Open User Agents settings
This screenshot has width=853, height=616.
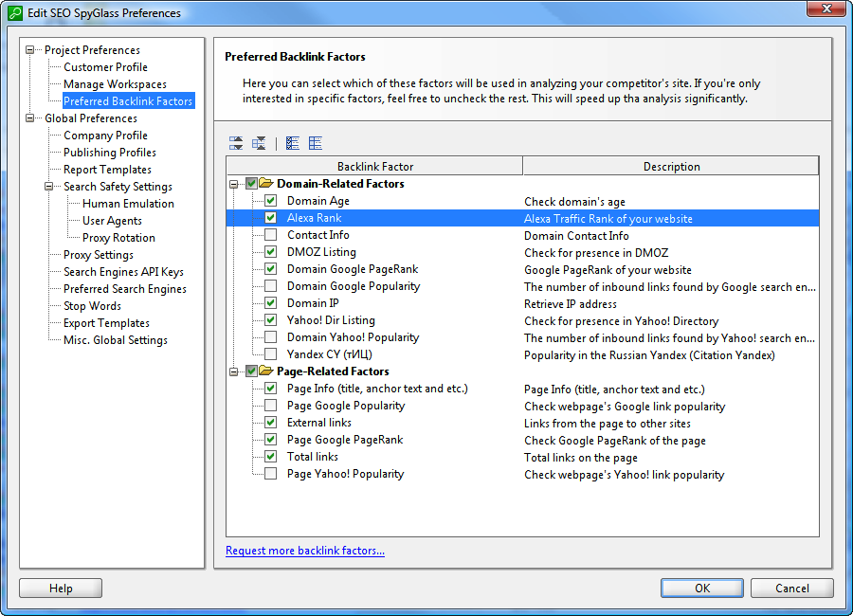pyautogui.click(x=112, y=221)
